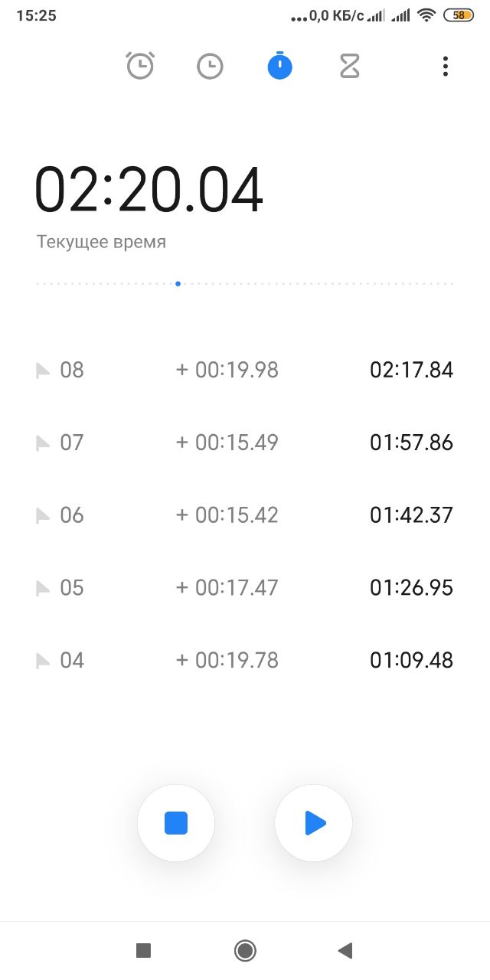The height and width of the screenshot is (980, 490).
Task: Tap the main stopwatch time 02:20.04
Action: click(149, 190)
